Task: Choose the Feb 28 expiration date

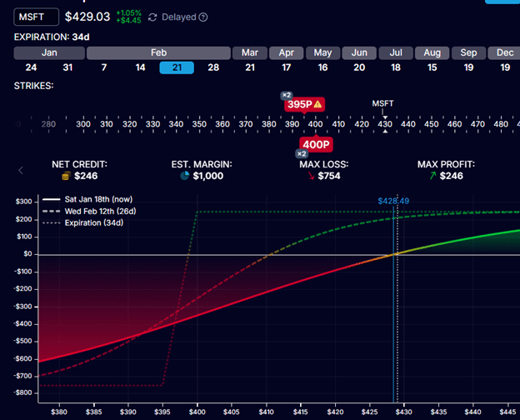Action: click(x=213, y=67)
